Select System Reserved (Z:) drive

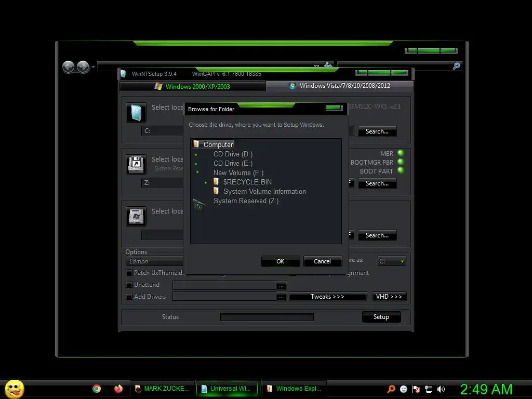(246, 201)
